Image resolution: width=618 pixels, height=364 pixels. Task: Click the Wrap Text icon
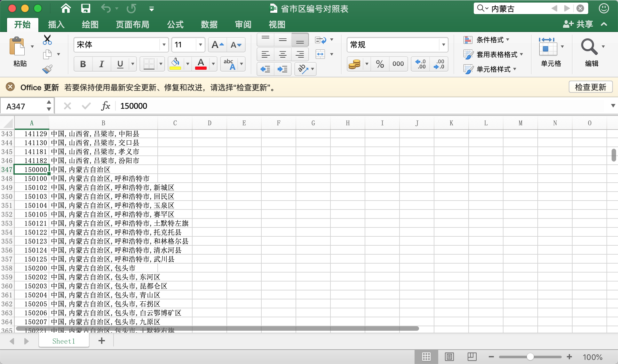(321, 40)
